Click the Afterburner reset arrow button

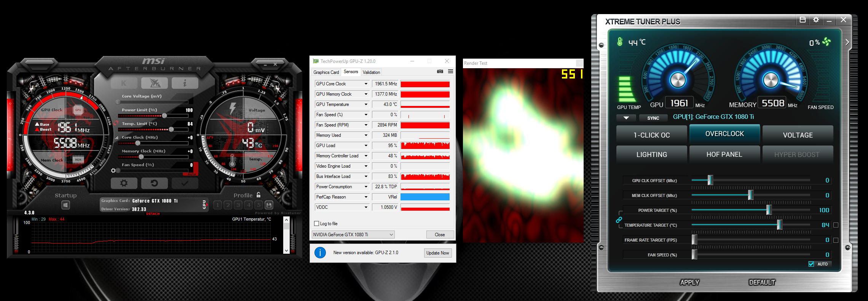[x=155, y=183]
